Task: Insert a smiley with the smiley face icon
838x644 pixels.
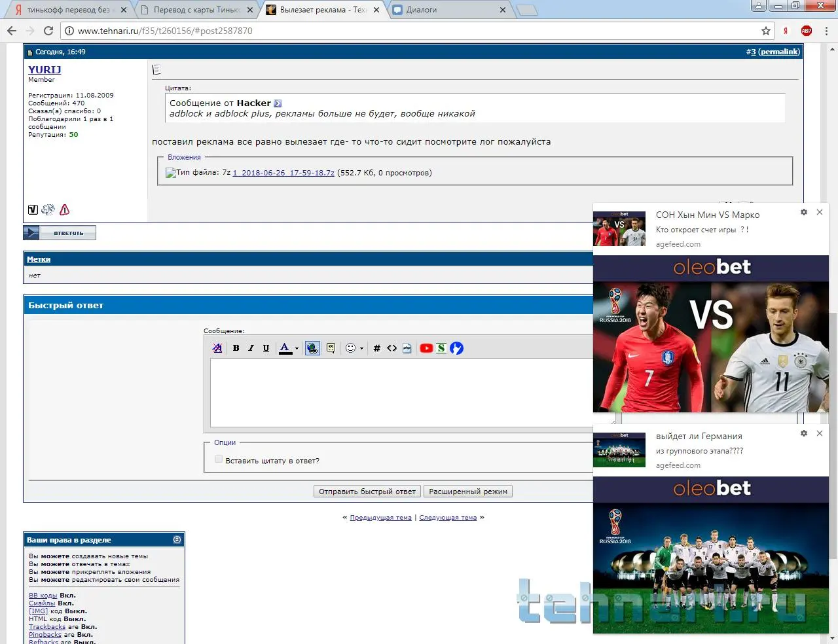Action: click(351, 348)
